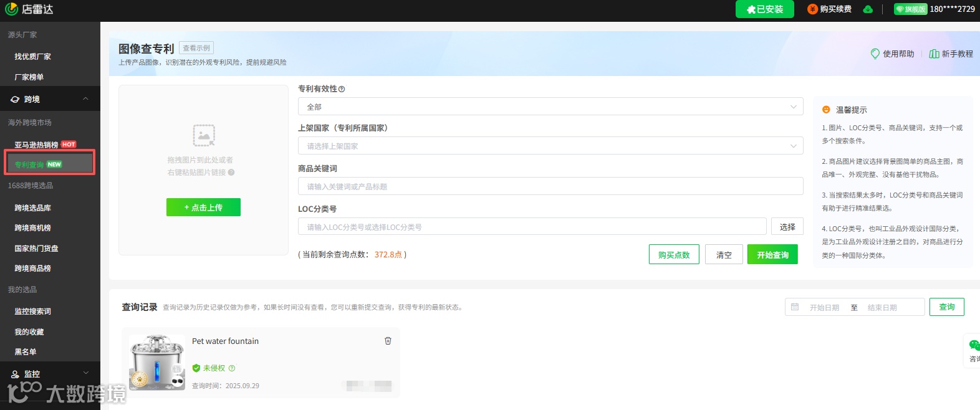
Task: Open account menu 180****2729
Action: 952,9
